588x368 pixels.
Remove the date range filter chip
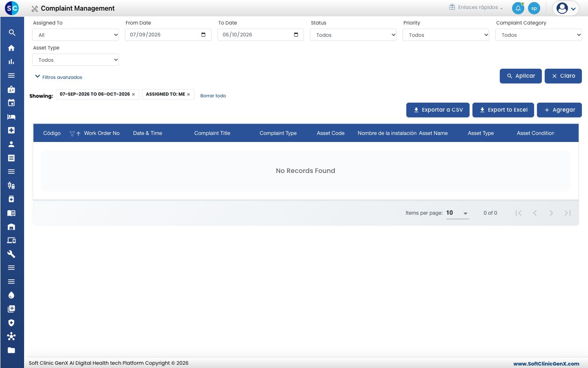click(x=133, y=94)
